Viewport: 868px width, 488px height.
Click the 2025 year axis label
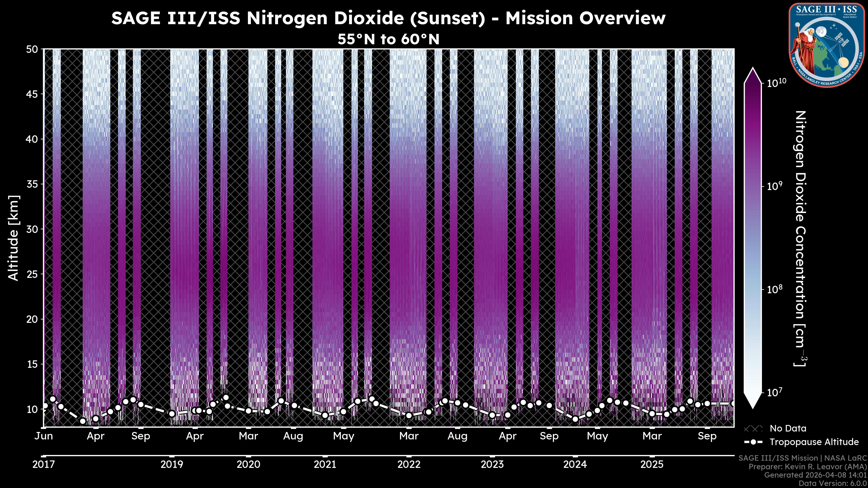pos(652,465)
